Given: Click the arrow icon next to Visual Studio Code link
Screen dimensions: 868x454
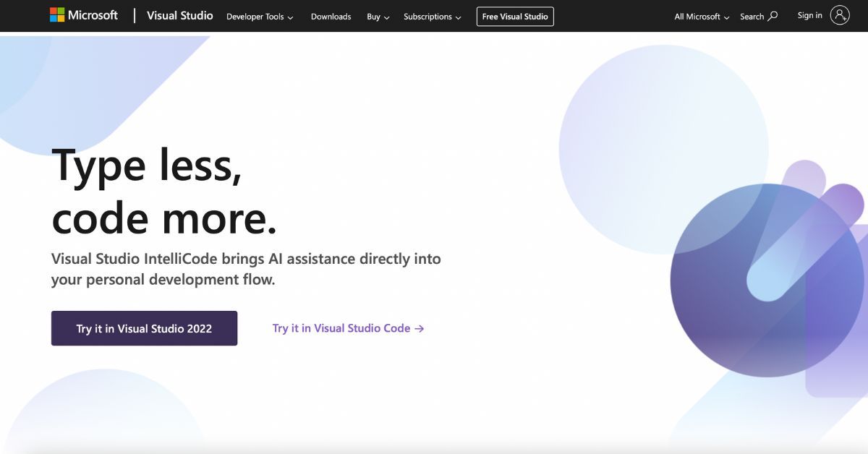Looking at the screenshot, I should (x=418, y=328).
